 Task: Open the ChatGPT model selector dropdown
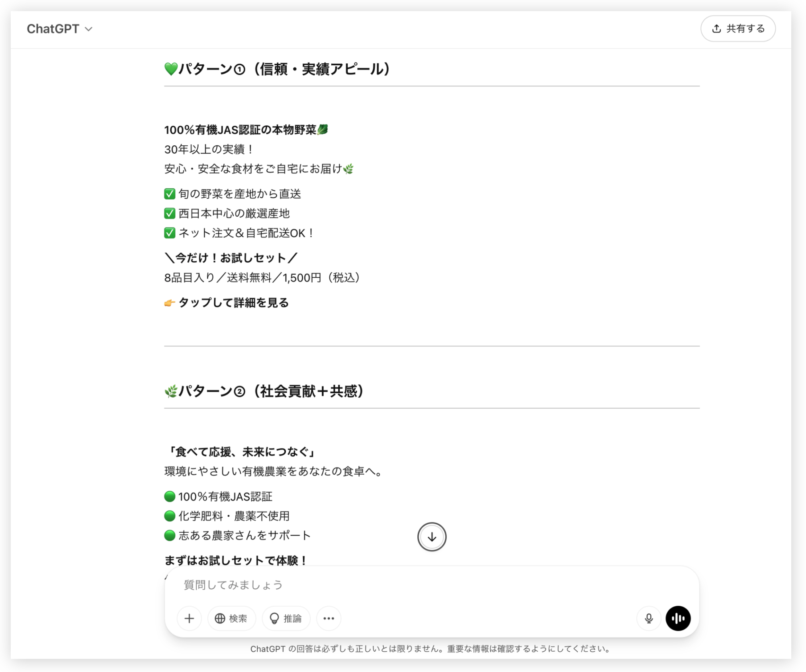[x=60, y=29]
